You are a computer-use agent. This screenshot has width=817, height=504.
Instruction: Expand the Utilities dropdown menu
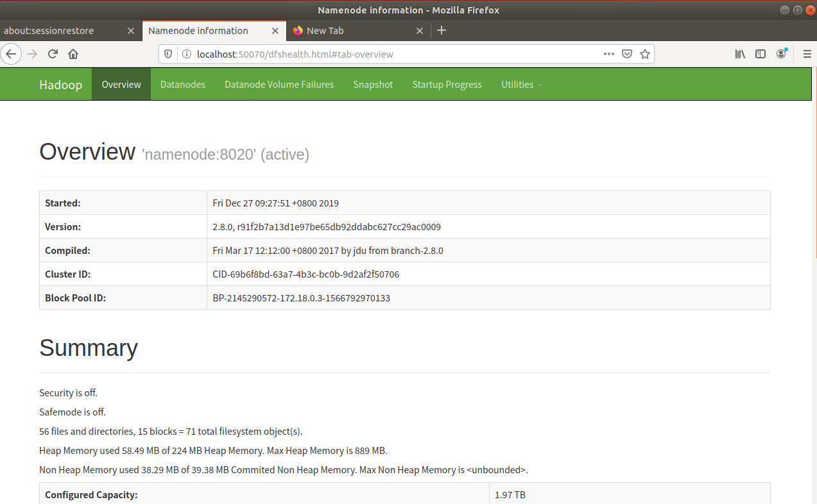pos(522,85)
